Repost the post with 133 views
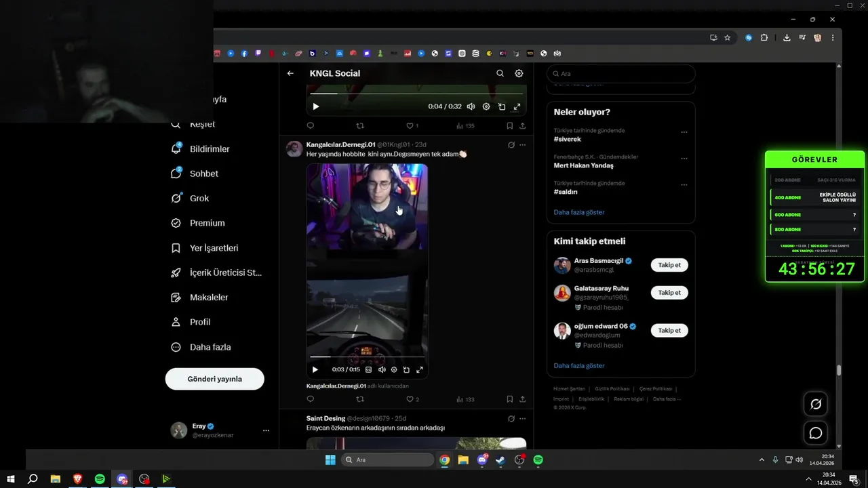This screenshot has width=868, height=488. tap(360, 399)
